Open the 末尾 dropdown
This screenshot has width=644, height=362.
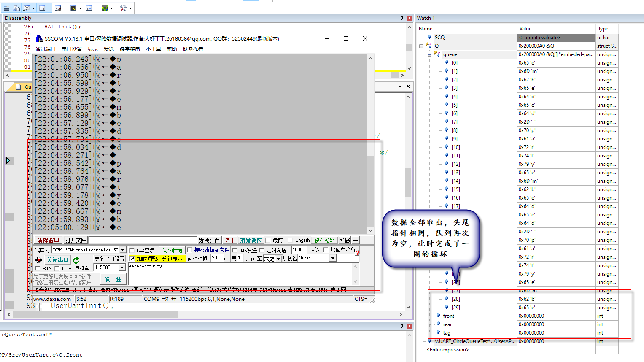[x=278, y=259]
